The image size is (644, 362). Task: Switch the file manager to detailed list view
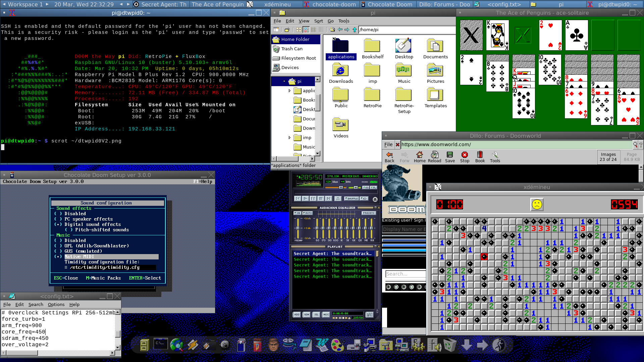tap(321, 30)
